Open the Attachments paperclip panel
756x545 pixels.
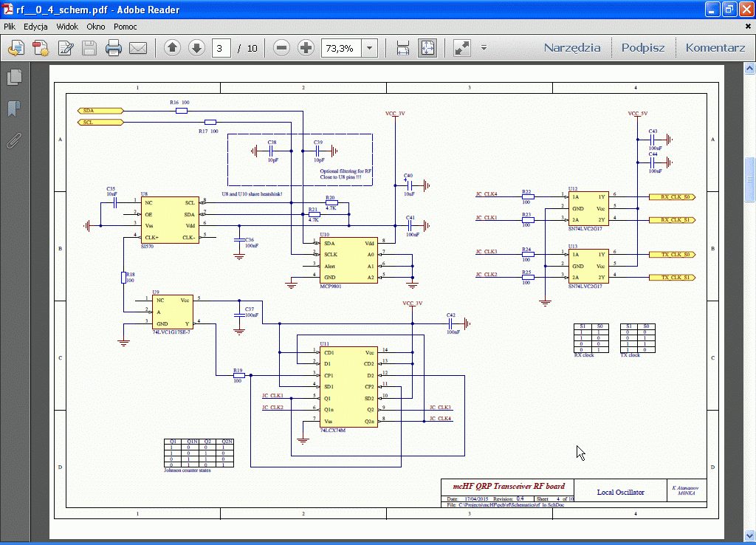click(13, 140)
